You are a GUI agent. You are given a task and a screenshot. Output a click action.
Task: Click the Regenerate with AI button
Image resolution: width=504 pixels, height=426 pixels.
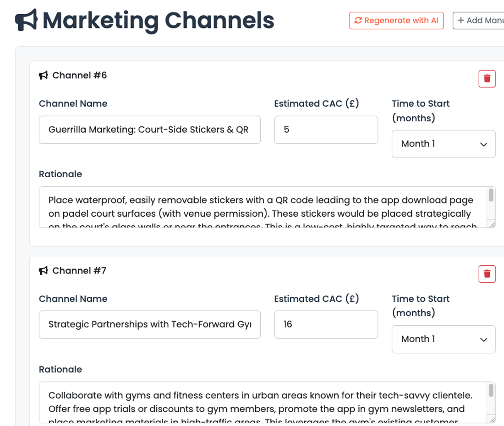[x=396, y=20]
